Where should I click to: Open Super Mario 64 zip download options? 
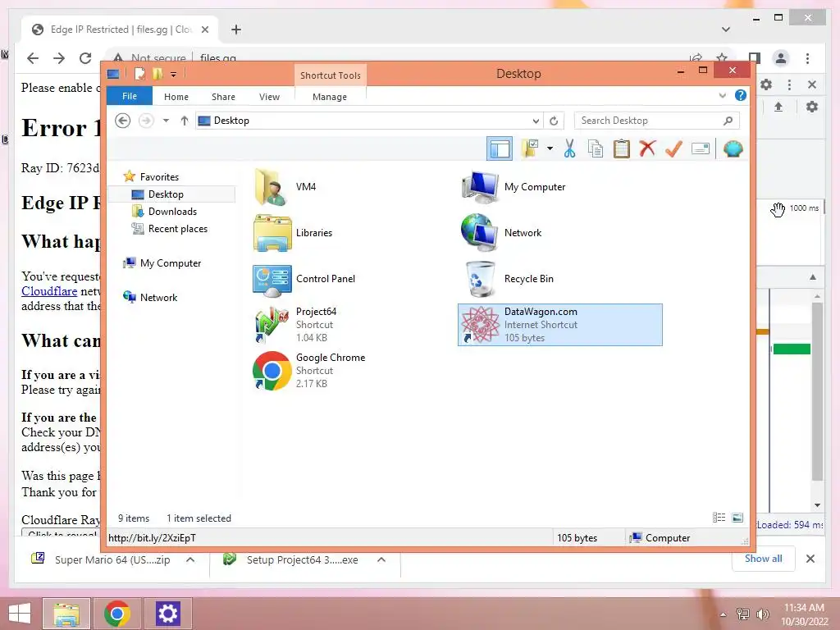[190, 559]
